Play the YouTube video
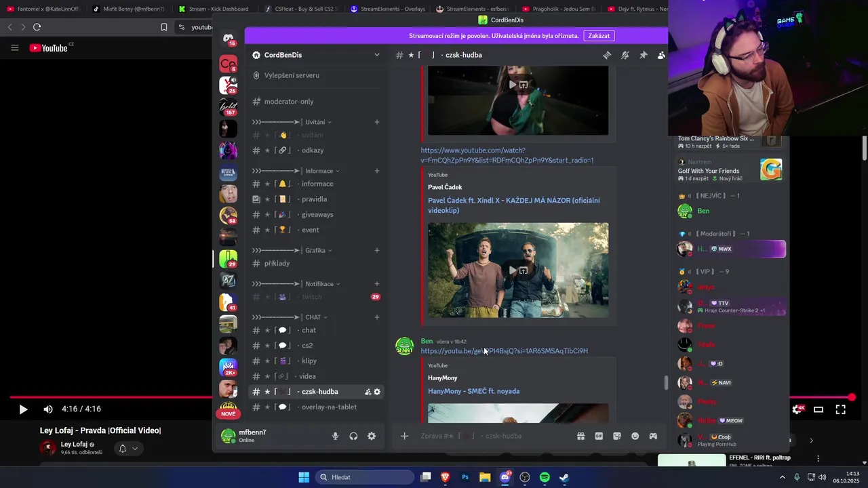The width and height of the screenshot is (868, 488). coord(23,409)
